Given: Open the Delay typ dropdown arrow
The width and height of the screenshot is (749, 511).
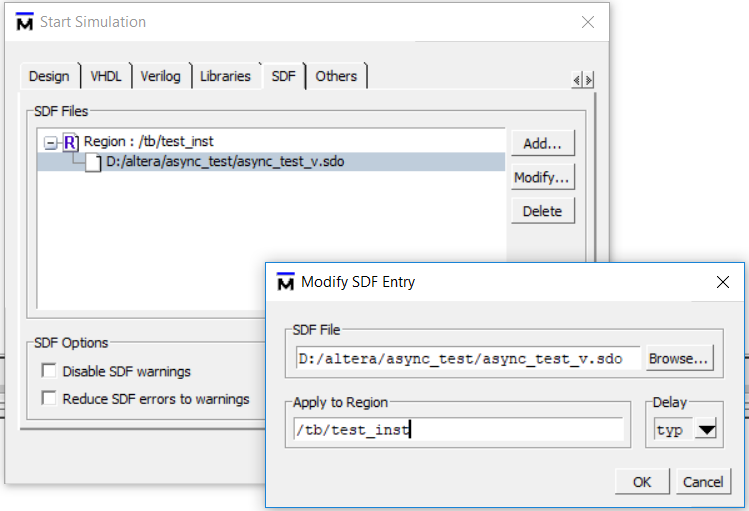Looking at the screenshot, I should pyautogui.click(x=706, y=429).
